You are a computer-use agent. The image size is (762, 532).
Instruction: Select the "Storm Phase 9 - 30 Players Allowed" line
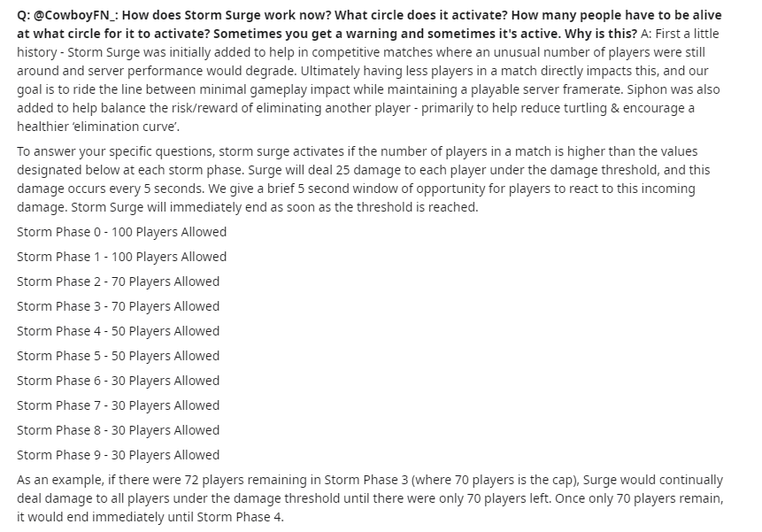tap(118, 455)
